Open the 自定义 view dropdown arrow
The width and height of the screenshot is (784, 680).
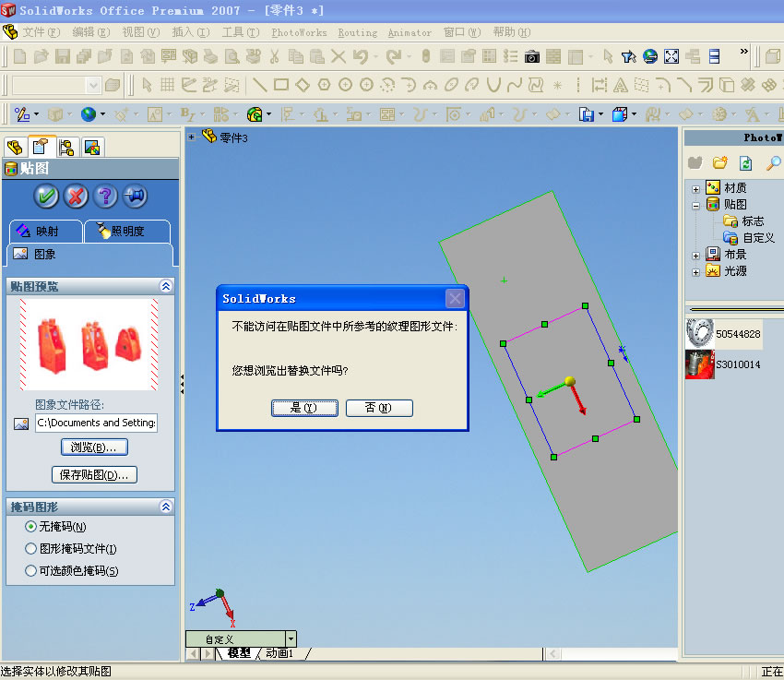point(291,639)
